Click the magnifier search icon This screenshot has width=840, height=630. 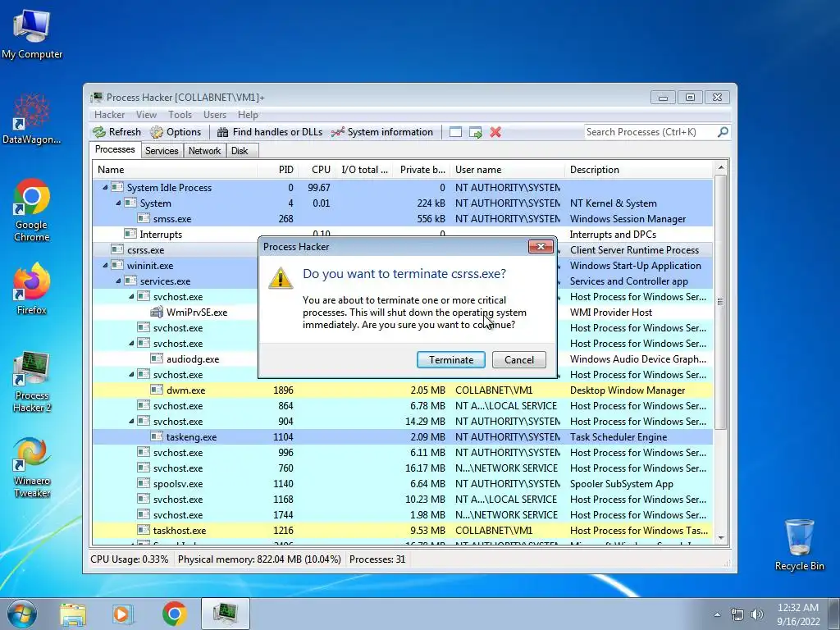pos(723,131)
